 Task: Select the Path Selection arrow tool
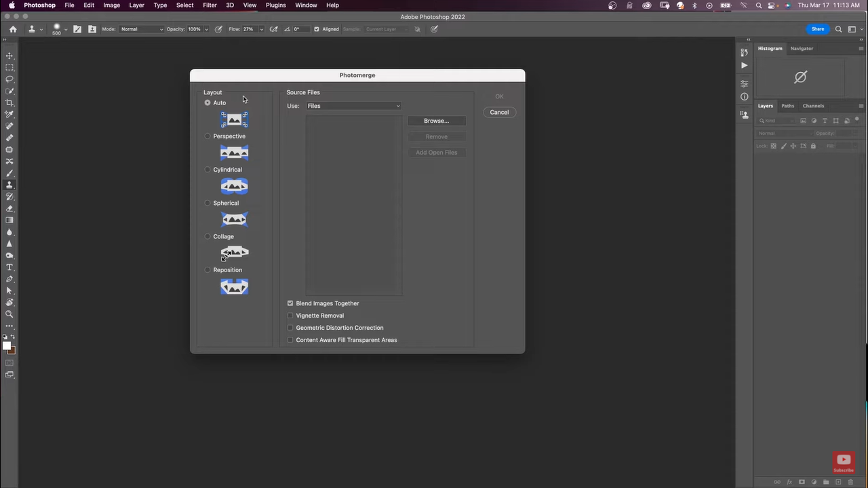(x=9, y=290)
